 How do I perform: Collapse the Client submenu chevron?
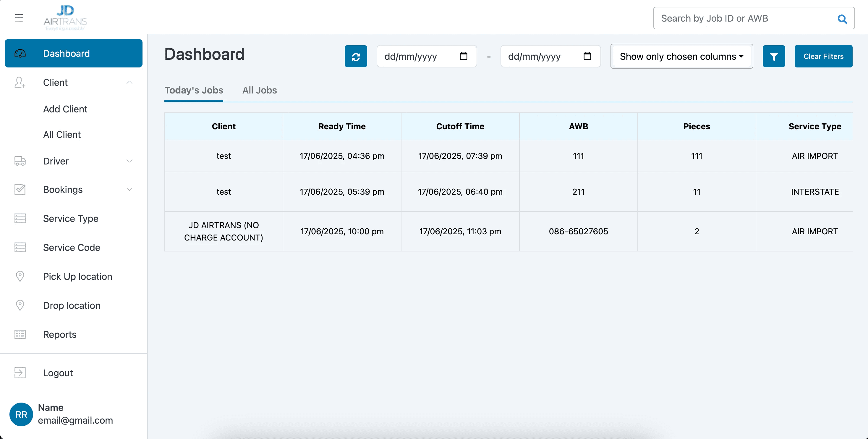(x=129, y=82)
